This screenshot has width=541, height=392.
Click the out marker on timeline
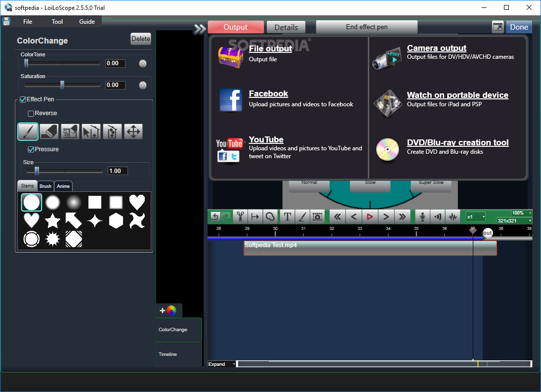(x=487, y=233)
